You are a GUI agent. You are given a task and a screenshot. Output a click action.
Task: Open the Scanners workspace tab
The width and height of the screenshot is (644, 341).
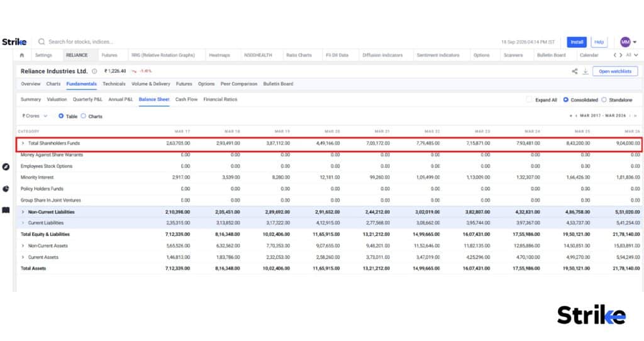click(513, 55)
